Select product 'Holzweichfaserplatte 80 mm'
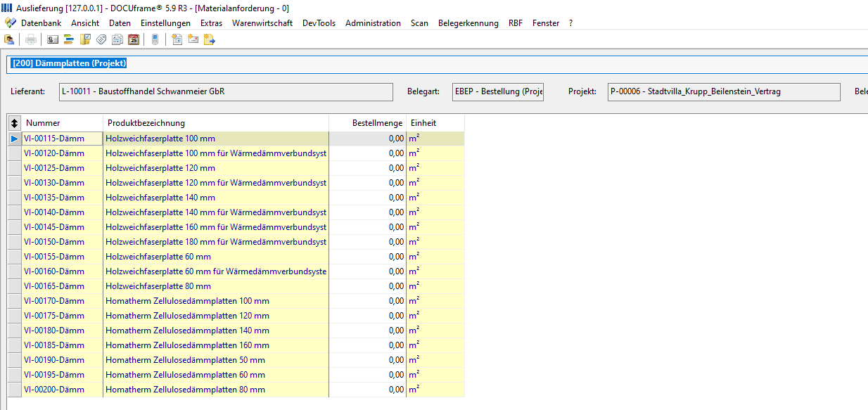The height and width of the screenshot is (410, 868). [x=216, y=286]
